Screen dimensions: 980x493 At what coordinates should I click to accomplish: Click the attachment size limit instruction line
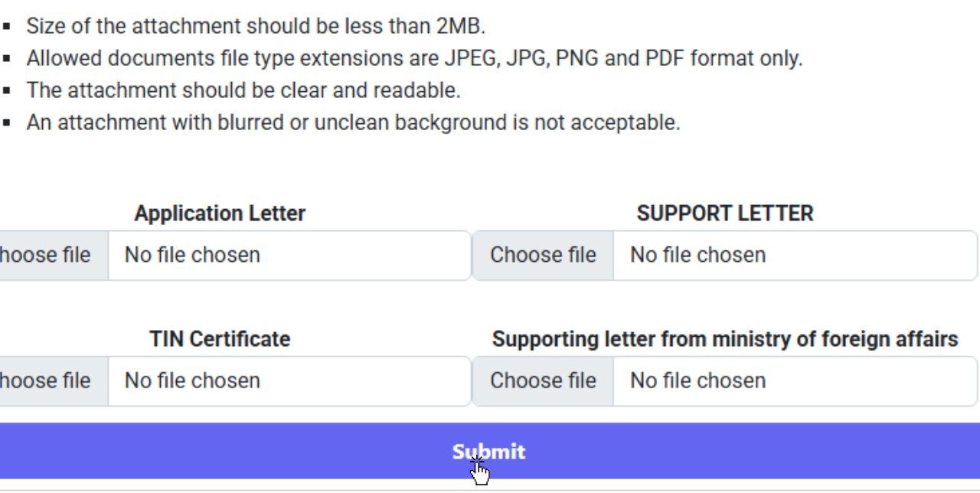(256, 26)
